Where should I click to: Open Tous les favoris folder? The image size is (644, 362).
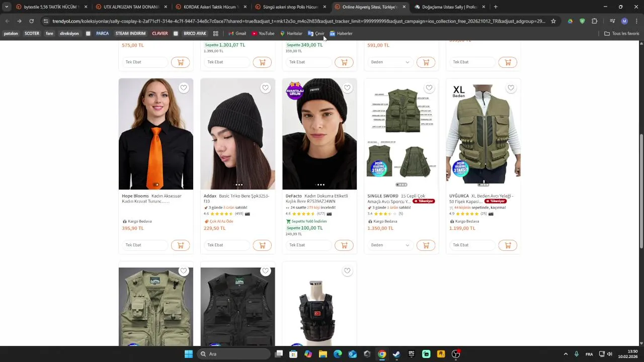(622, 34)
